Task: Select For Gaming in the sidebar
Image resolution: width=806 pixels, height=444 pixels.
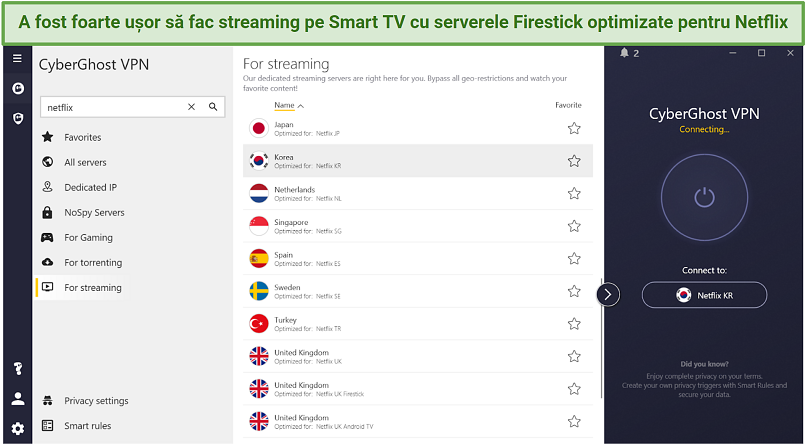Action: [x=88, y=237]
